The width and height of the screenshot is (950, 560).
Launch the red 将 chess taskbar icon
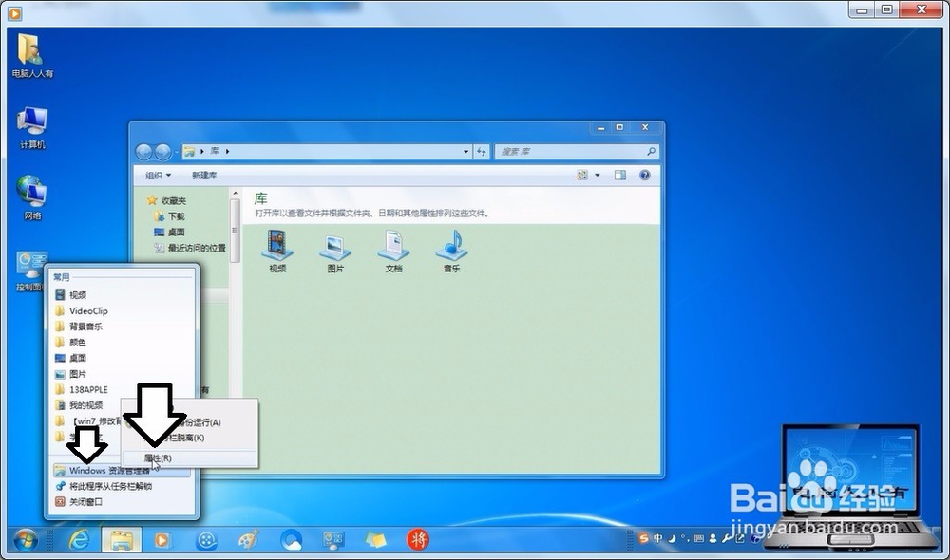coord(418,539)
